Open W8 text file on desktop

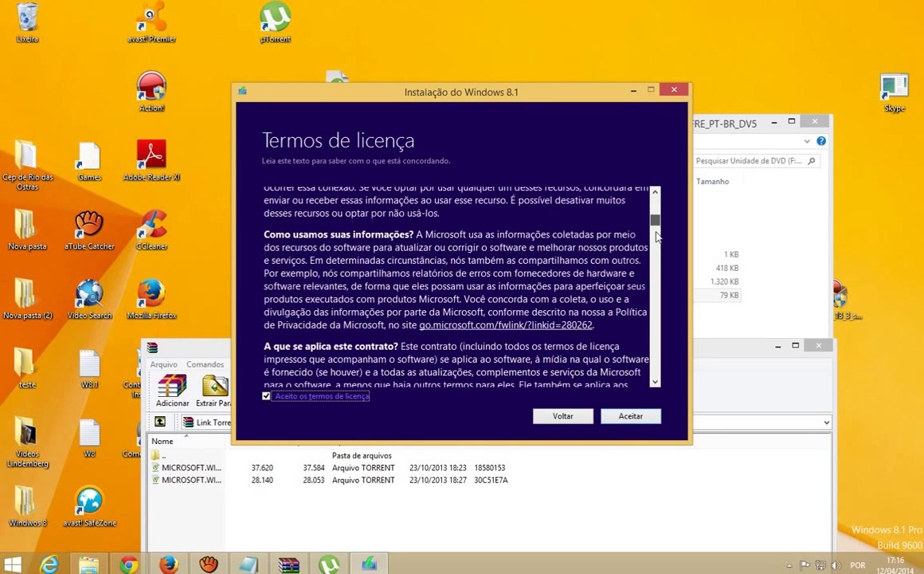(x=89, y=437)
